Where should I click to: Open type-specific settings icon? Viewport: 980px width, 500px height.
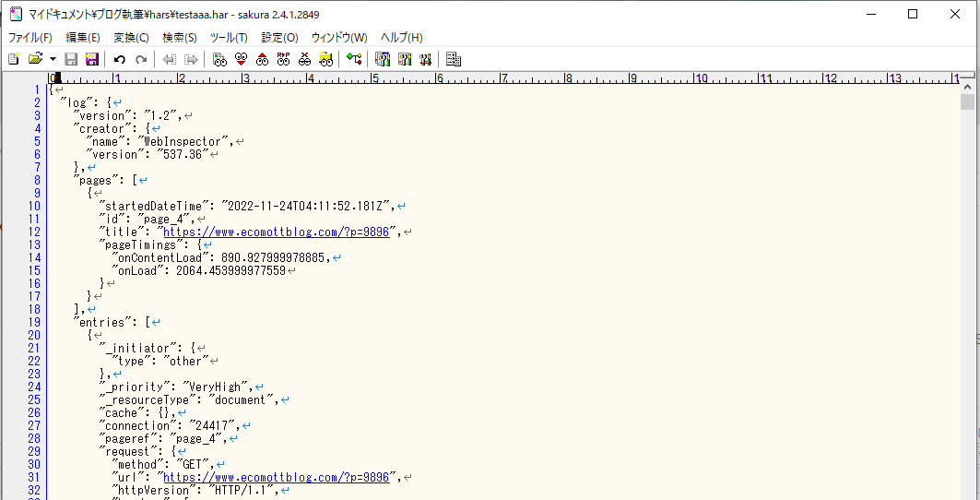click(x=405, y=59)
